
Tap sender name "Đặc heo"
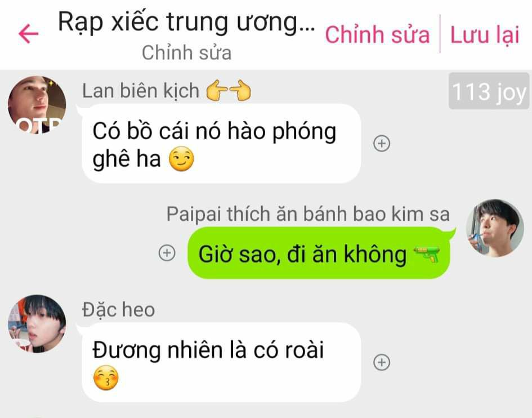coord(118,310)
